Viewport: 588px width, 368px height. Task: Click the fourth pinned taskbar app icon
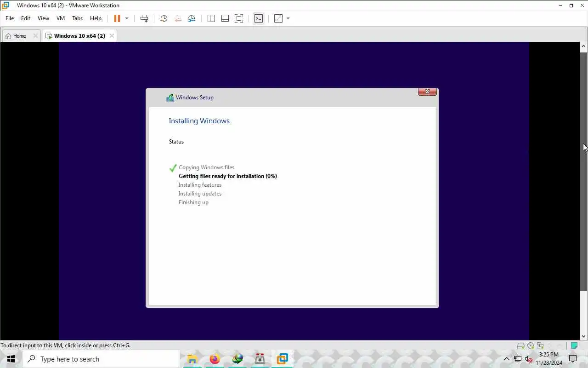(260, 359)
